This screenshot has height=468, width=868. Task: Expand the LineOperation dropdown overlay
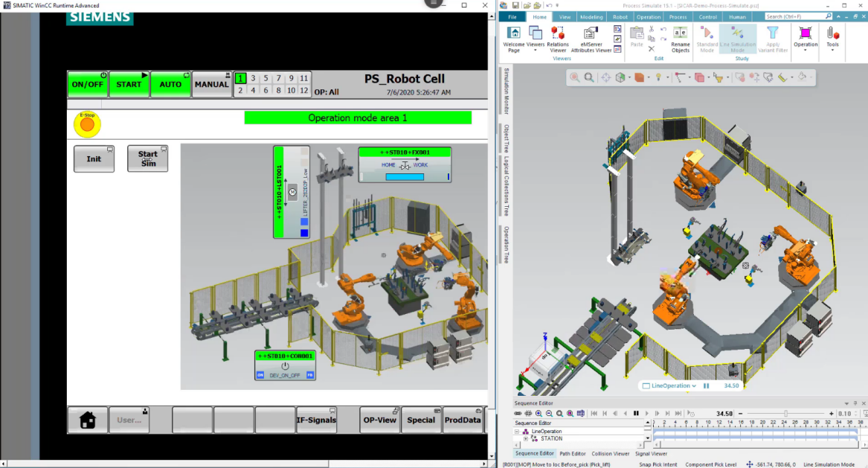click(x=694, y=386)
